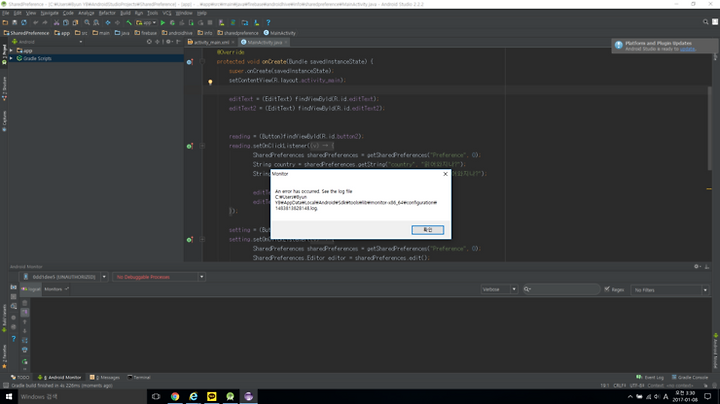This screenshot has height=404, width=720.
Task: Click the Chrome icon in taskbar
Action: point(175,396)
